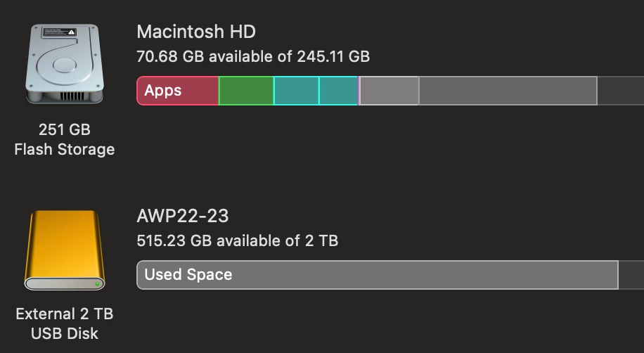Click the 251 GB capacity label

[64, 129]
